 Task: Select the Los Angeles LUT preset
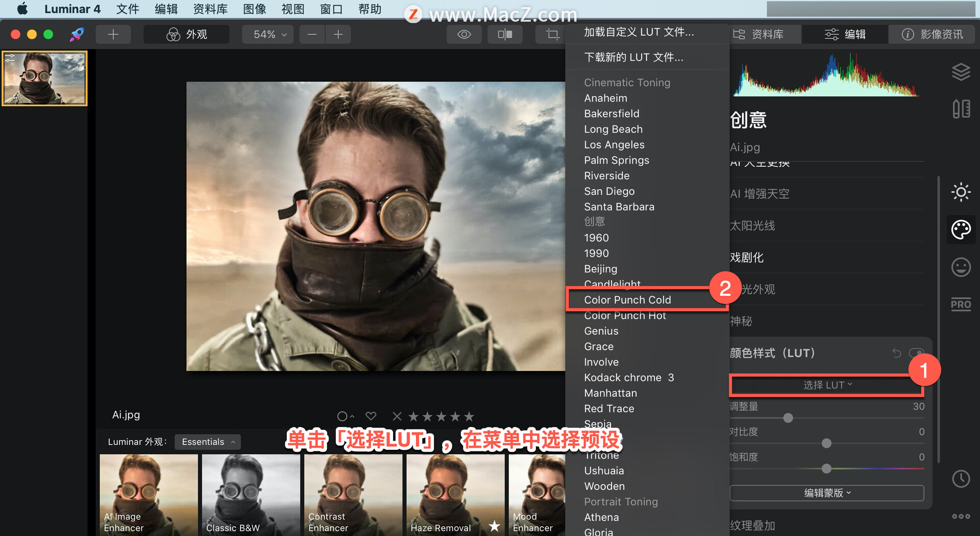tap(614, 145)
